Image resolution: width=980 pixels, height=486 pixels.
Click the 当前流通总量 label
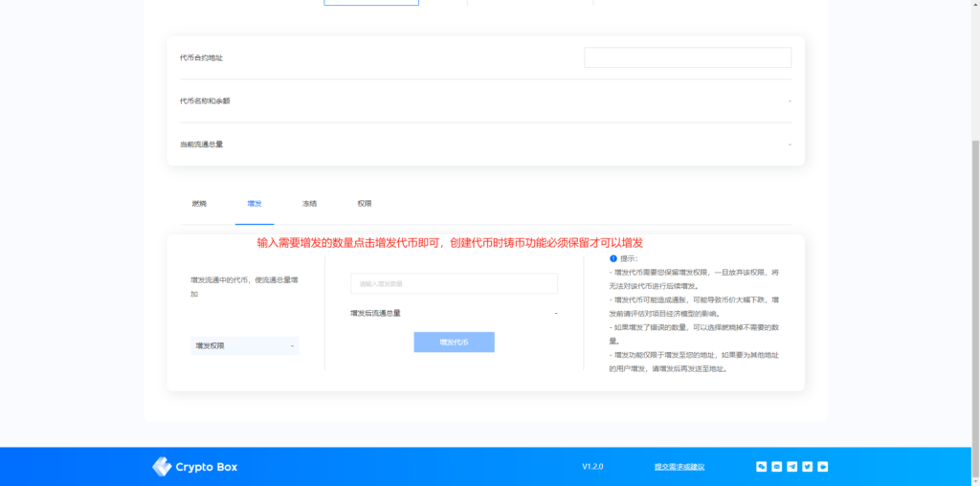click(201, 144)
